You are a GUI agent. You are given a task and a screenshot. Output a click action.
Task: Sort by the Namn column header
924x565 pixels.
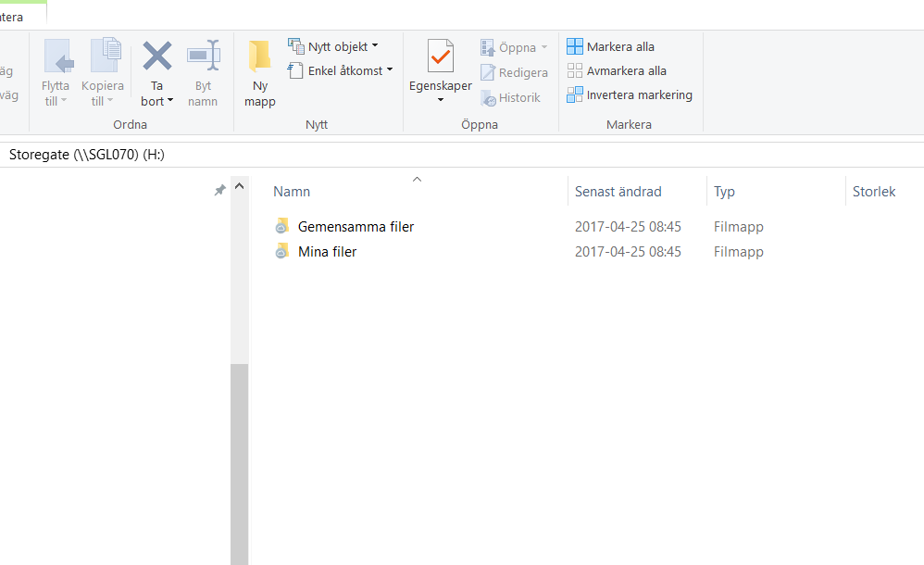(x=292, y=192)
